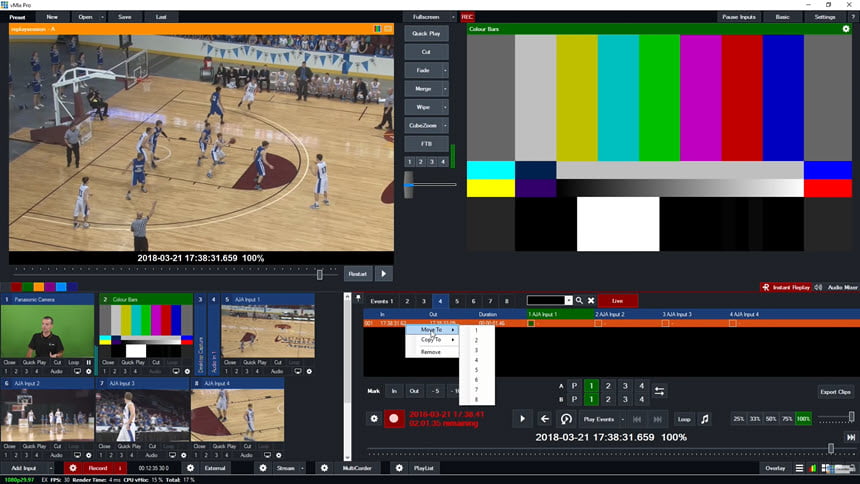
Task: Click the Restart button
Action: pyautogui.click(x=358, y=274)
